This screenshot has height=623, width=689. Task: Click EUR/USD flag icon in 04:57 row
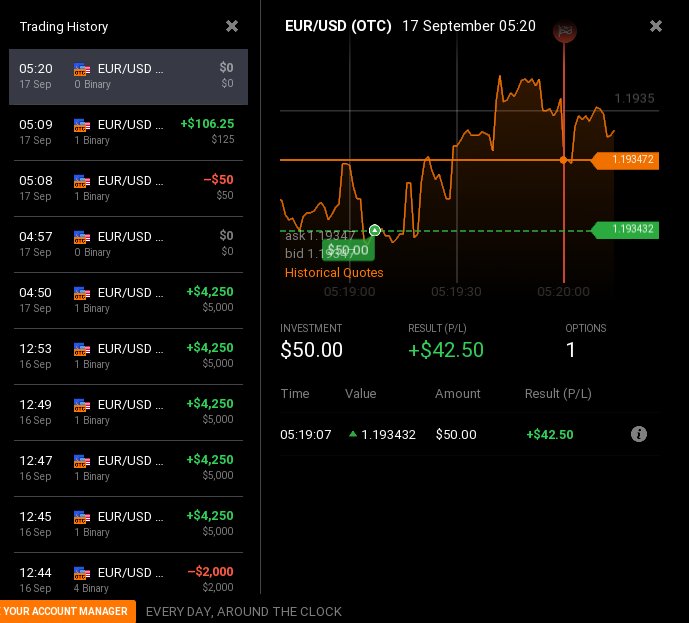click(x=82, y=237)
